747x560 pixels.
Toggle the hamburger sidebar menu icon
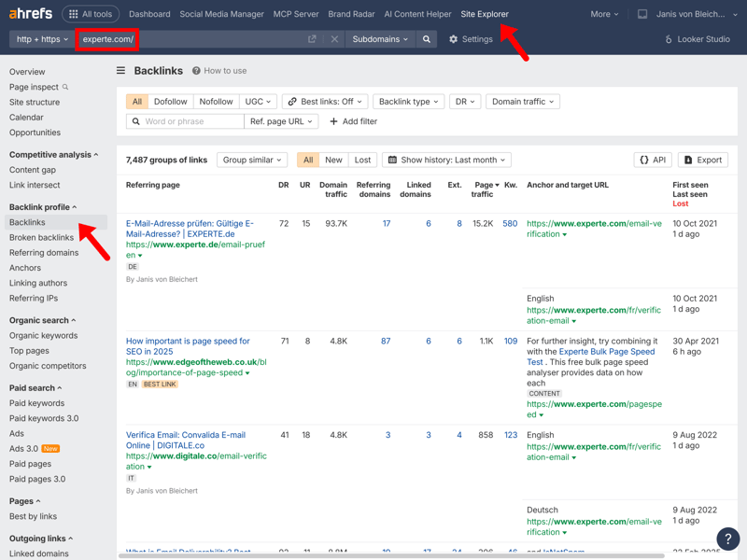click(x=120, y=71)
